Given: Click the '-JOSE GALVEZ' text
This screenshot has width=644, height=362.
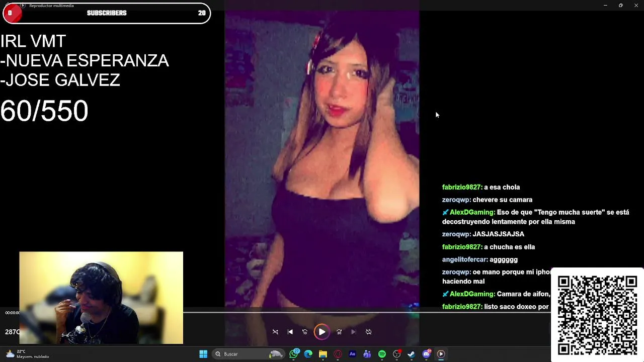Looking at the screenshot, I should 60,80.
